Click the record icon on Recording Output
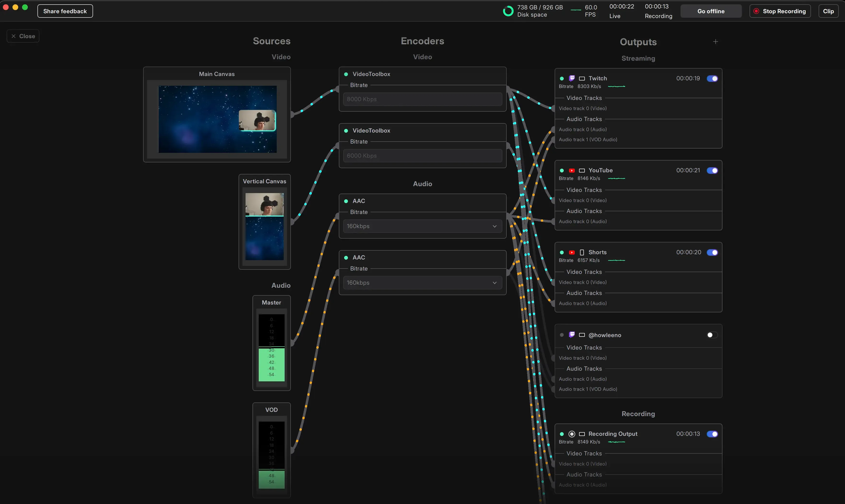 (x=572, y=434)
